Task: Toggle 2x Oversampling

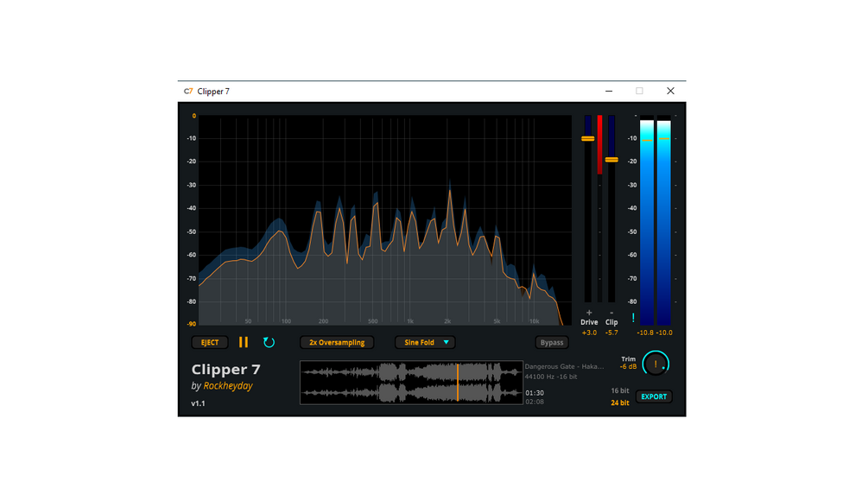Action: point(337,343)
